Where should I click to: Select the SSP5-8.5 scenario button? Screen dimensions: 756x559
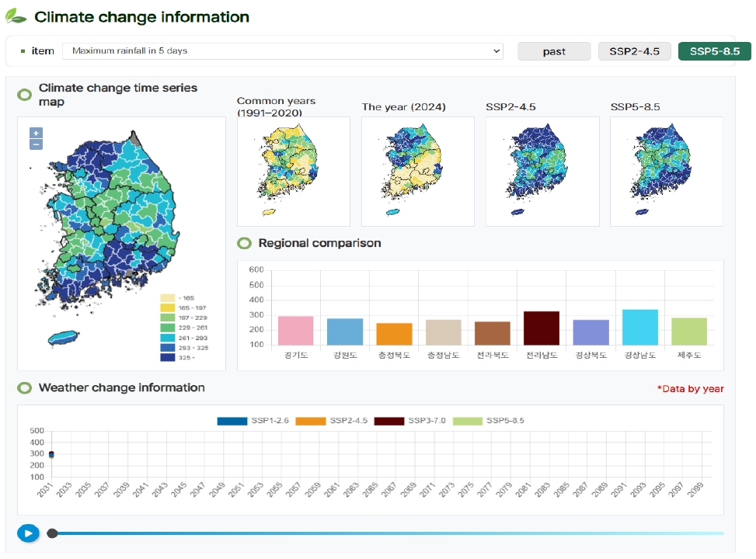click(x=714, y=51)
